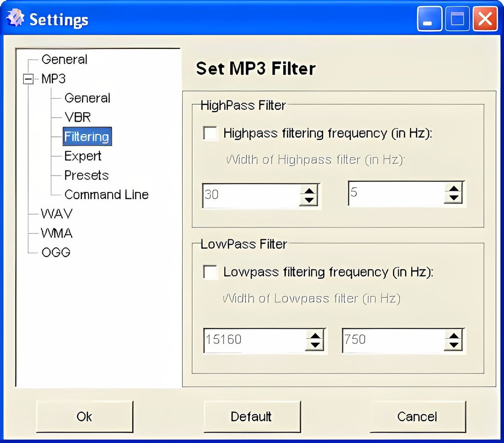This screenshot has width=504, height=443.
Task: Select the top-level General tree item
Action: 64,59
